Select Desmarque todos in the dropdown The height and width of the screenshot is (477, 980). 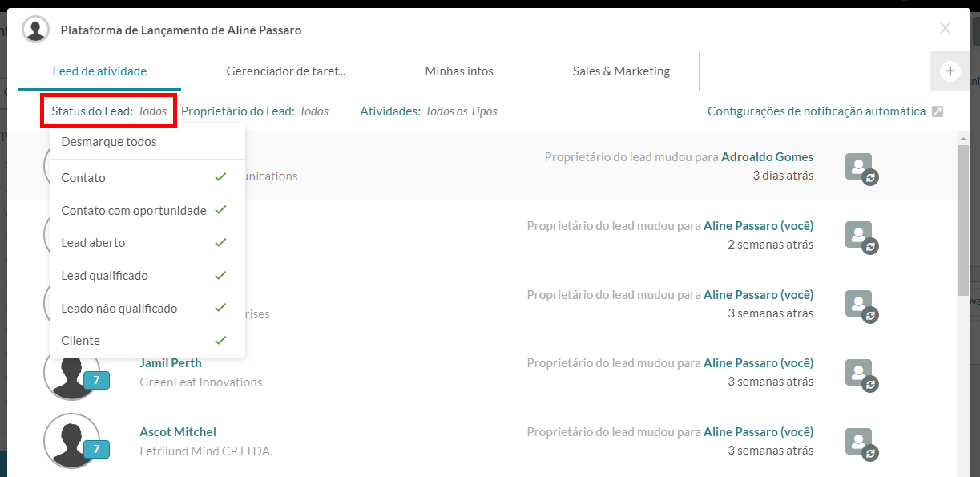[109, 142]
